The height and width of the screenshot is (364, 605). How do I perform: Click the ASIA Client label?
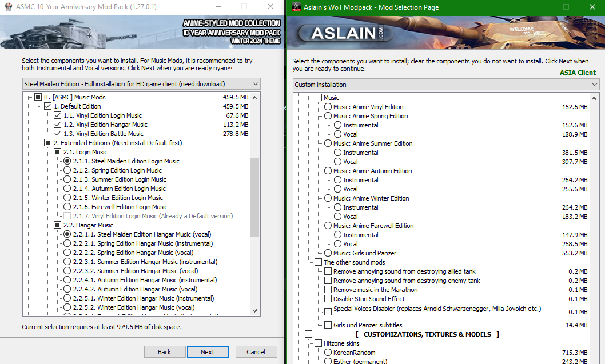[578, 73]
